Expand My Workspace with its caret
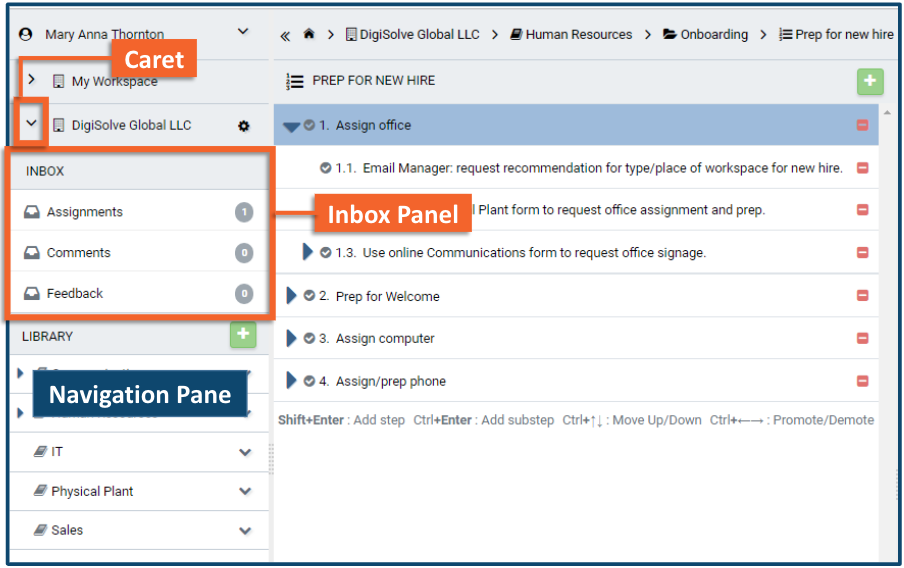Viewport: 904px width, 568px height. click(x=32, y=79)
